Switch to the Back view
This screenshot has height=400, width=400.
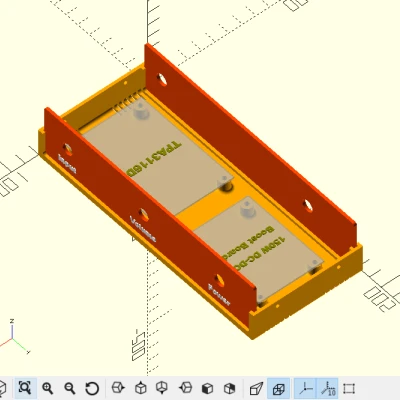[x=230, y=388]
